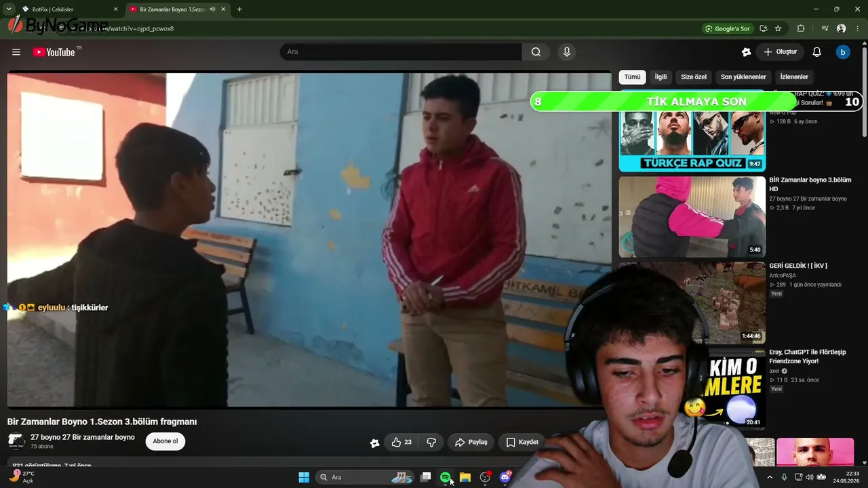Open the browser extensions puzzle icon

(x=801, y=28)
